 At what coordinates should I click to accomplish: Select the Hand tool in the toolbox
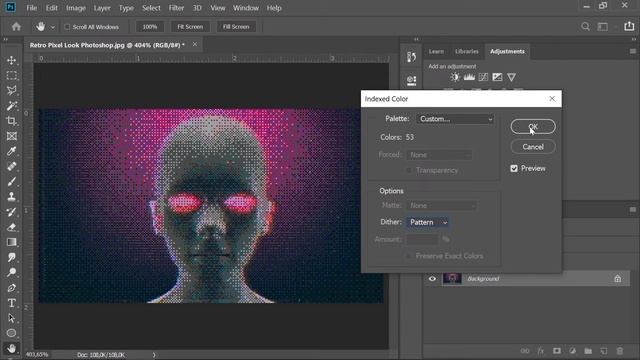[x=11, y=348]
